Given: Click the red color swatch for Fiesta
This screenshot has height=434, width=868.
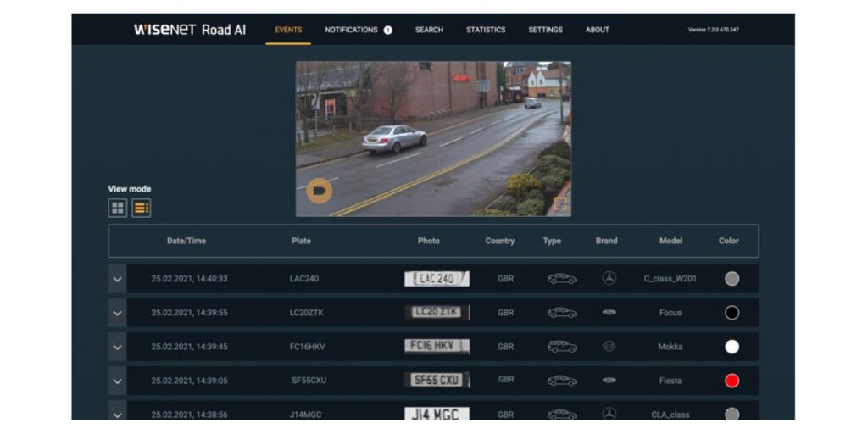Looking at the screenshot, I should coord(732,381).
